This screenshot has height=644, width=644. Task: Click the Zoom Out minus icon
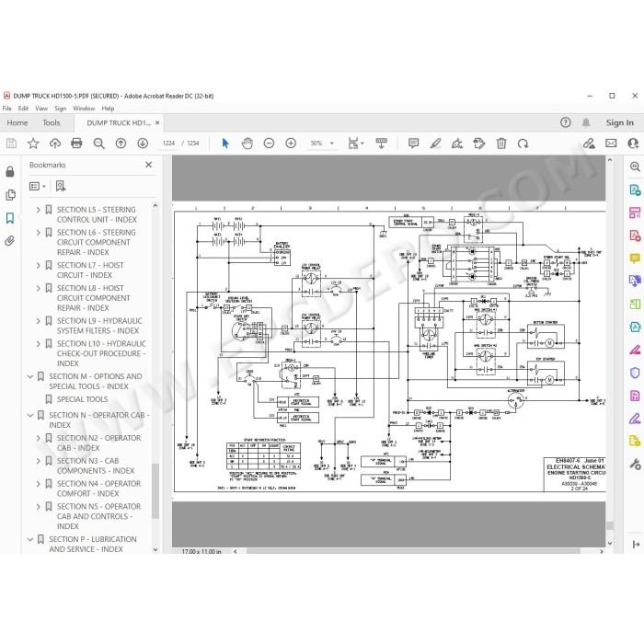269,144
